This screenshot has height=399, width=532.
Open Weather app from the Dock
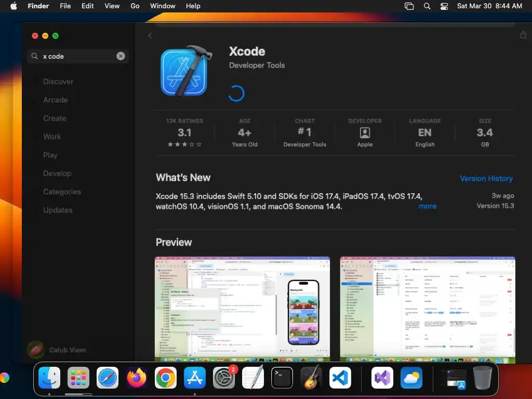coord(411,378)
